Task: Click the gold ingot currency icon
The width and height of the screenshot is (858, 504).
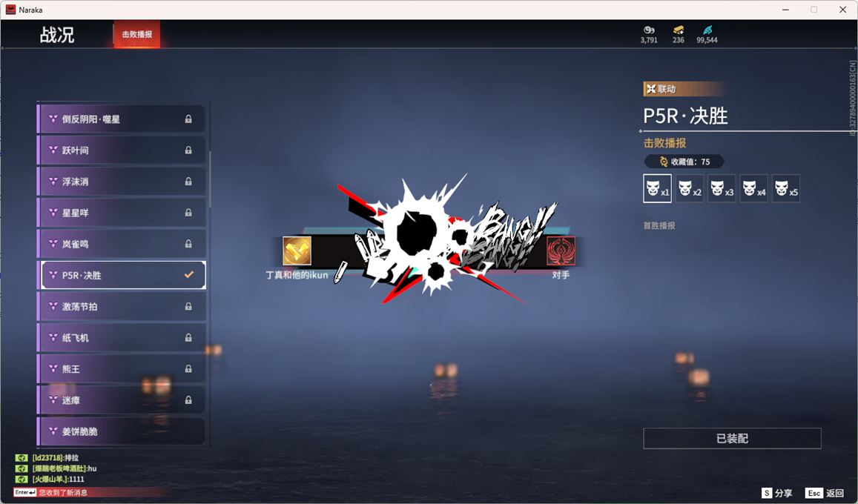Action: click(x=679, y=30)
